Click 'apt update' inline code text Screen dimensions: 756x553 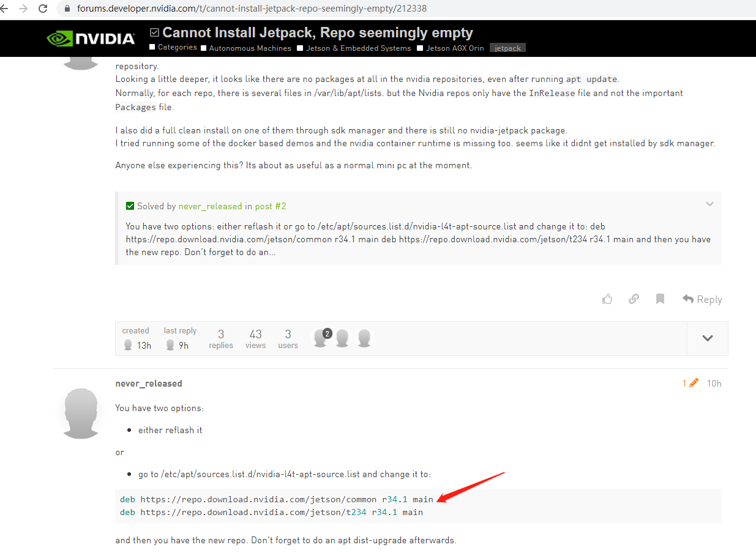pos(591,79)
